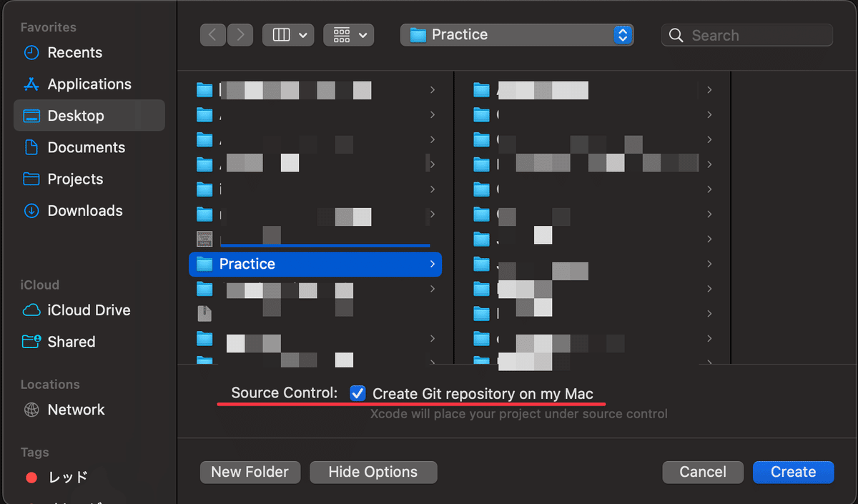Screen dimensions: 858x504
Task: Expand the Practice folder via its chevron
Action: pyautogui.click(x=433, y=264)
